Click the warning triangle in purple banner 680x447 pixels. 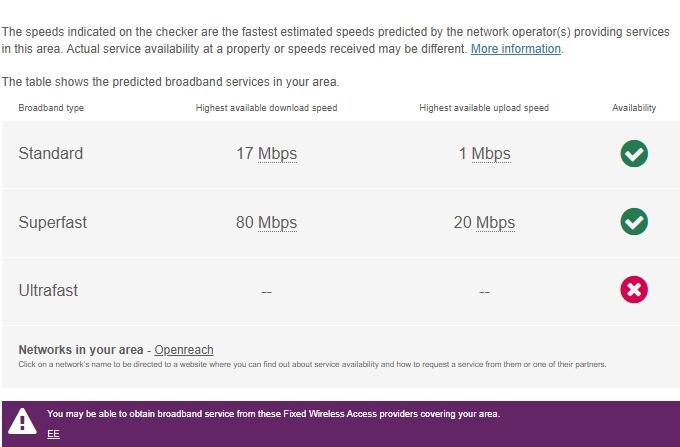tap(22, 421)
